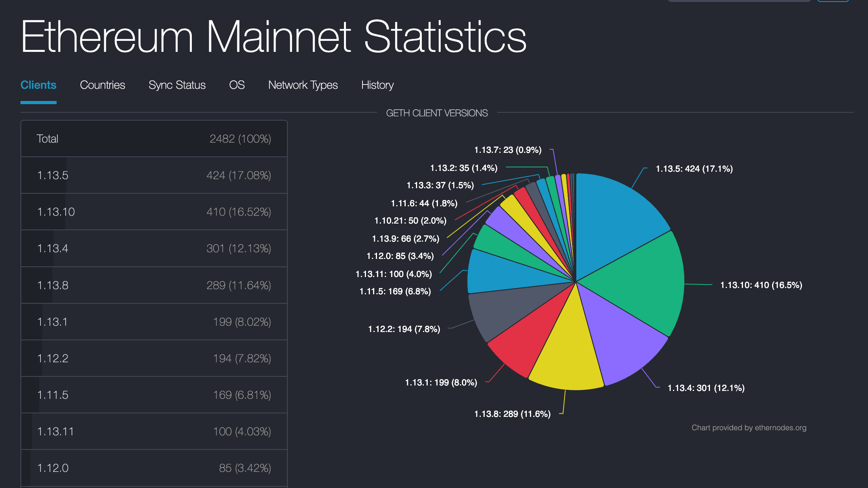This screenshot has height=488, width=868.
Task: Click the Total row in table
Action: point(154,139)
